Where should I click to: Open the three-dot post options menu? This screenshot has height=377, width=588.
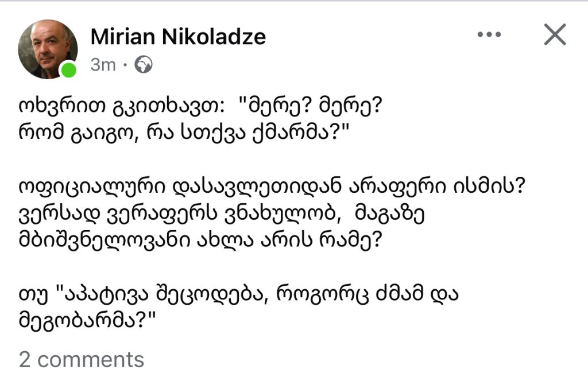(x=489, y=36)
